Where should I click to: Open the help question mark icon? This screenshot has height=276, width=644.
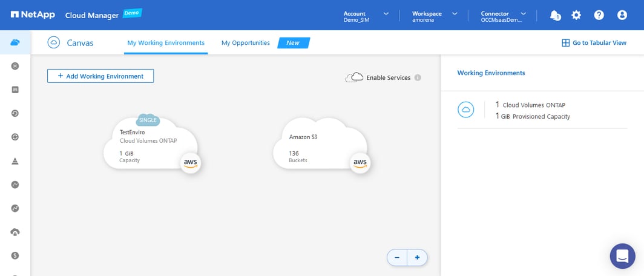tap(599, 15)
